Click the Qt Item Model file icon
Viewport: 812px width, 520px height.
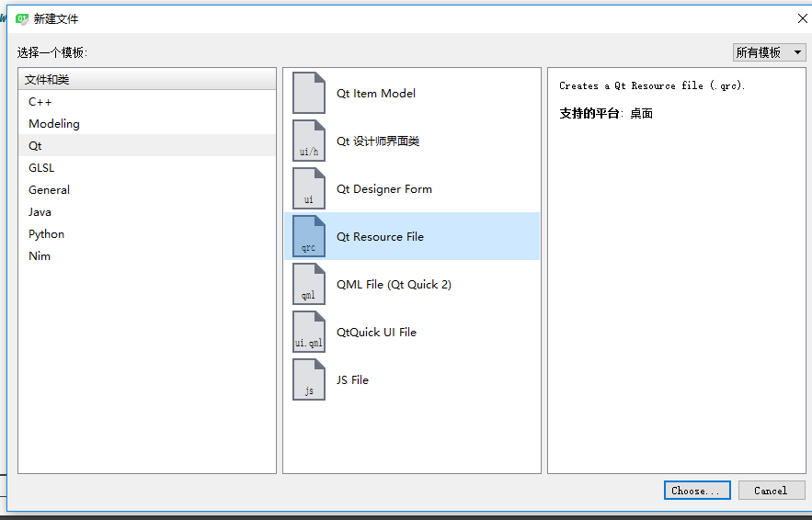click(309, 93)
